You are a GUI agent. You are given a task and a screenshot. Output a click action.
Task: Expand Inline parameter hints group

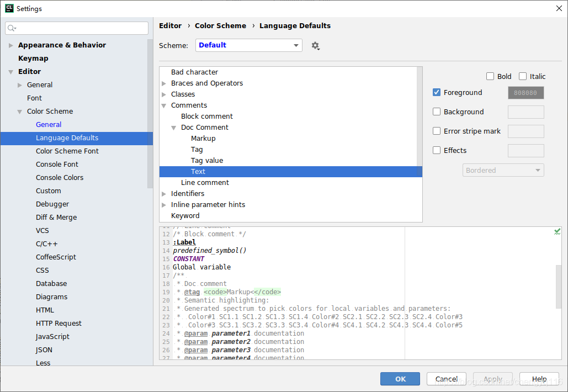164,205
